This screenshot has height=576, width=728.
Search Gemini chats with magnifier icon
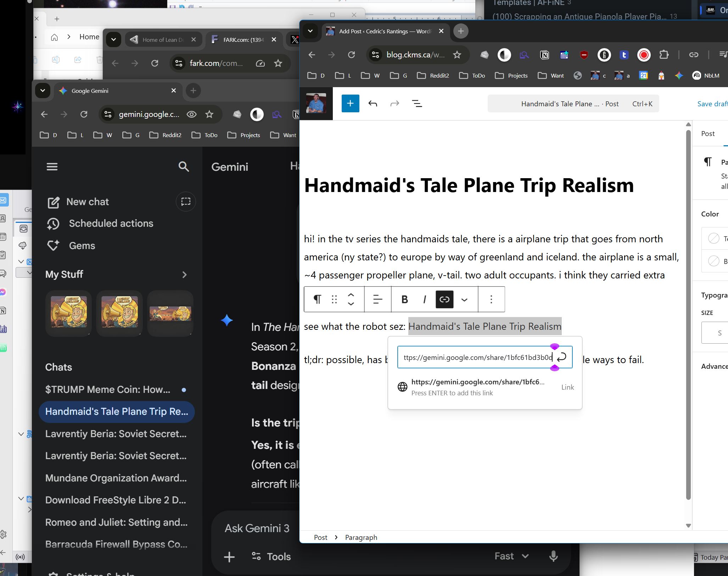coord(184,166)
